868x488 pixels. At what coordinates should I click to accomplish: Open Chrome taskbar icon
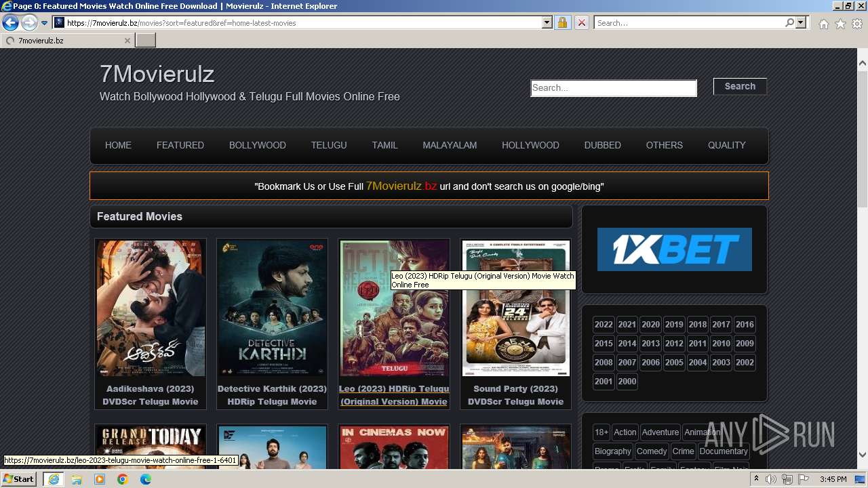(123, 479)
